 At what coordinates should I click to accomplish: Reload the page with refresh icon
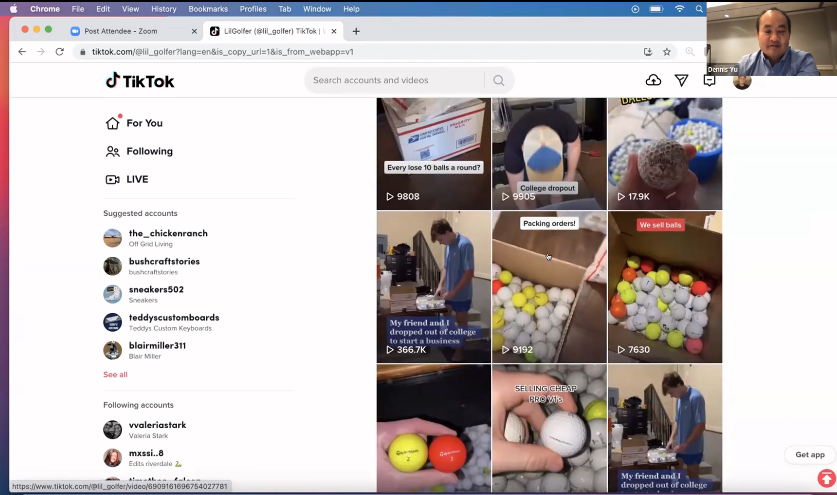[x=60, y=52]
